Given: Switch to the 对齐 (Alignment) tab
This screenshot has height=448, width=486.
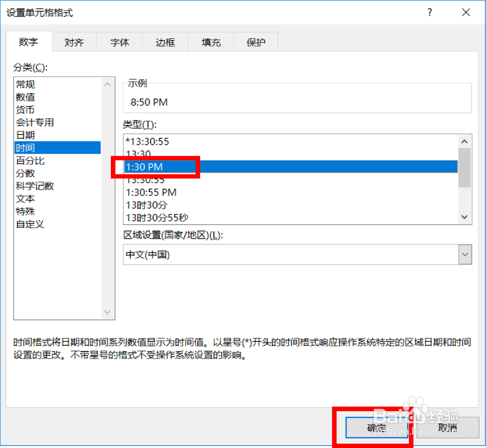Looking at the screenshot, I should coord(74,42).
